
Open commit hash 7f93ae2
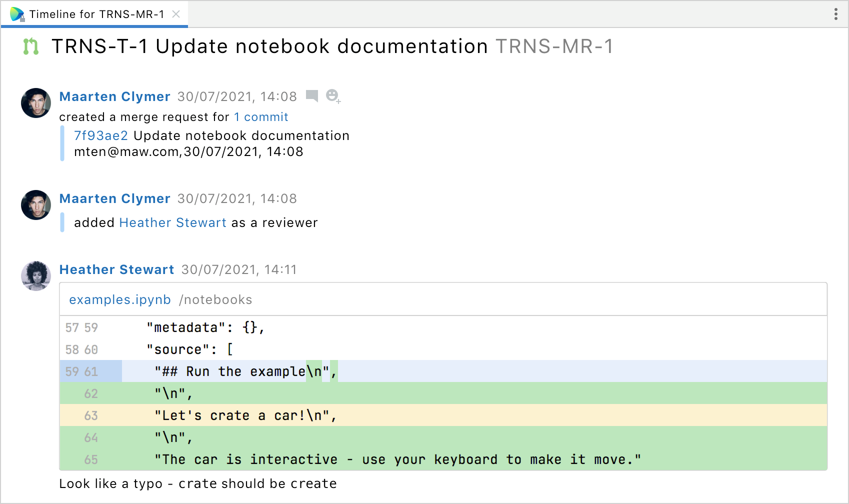[x=101, y=135]
